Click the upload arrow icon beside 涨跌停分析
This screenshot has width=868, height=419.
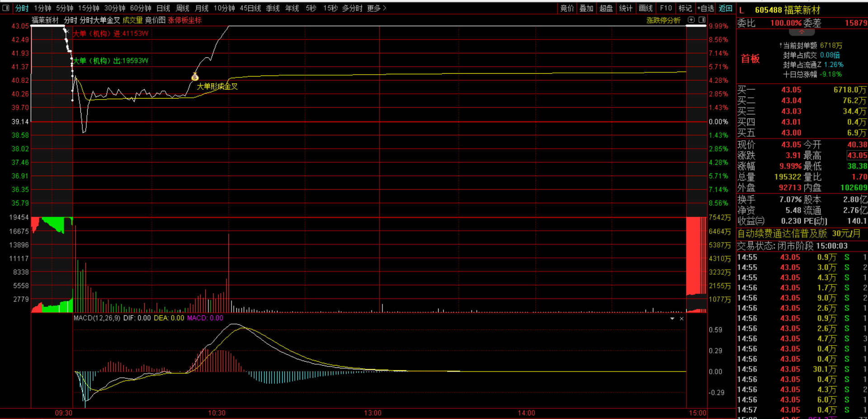coord(691,20)
